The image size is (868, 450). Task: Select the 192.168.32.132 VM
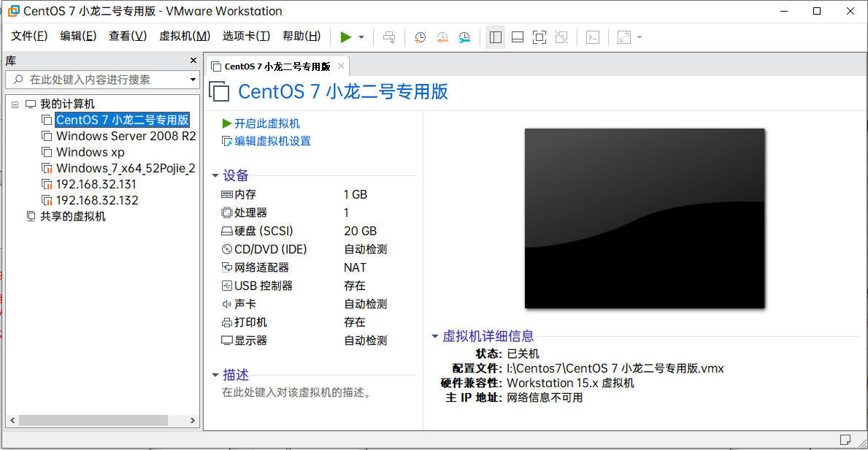[97, 200]
